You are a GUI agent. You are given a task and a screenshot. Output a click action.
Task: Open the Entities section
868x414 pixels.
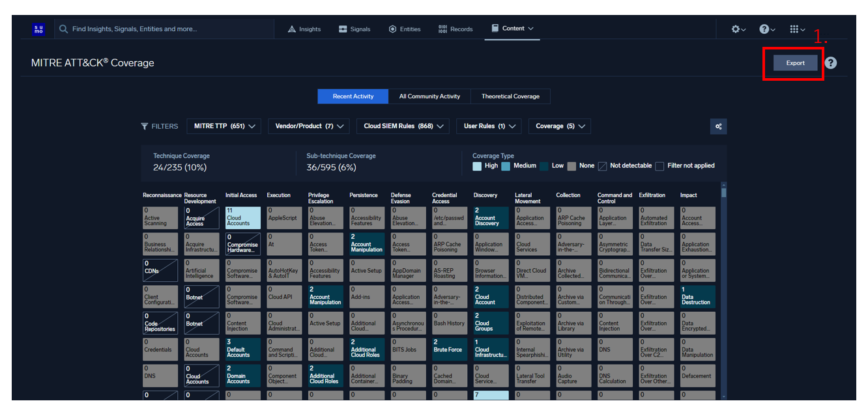(x=405, y=29)
